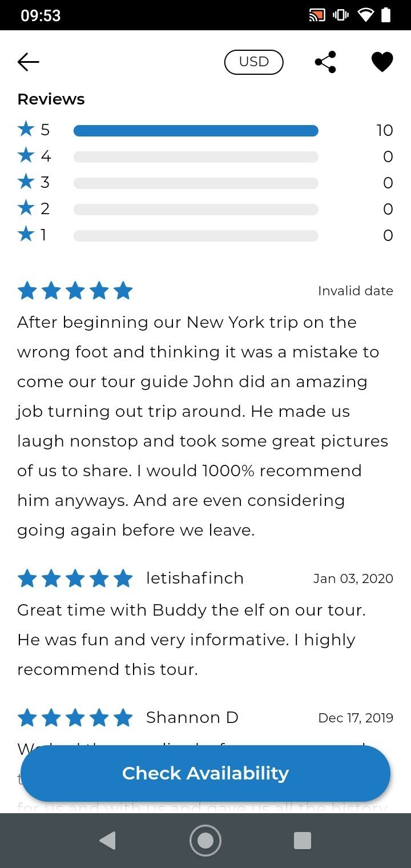The height and width of the screenshot is (868, 411).
Task: Tap the stars of the Invalid date review
Action: pyautogui.click(x=75, y=291)
